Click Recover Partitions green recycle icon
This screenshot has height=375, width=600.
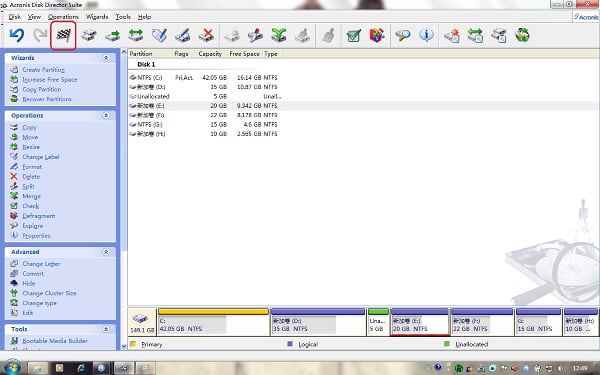tap(522, 36)
